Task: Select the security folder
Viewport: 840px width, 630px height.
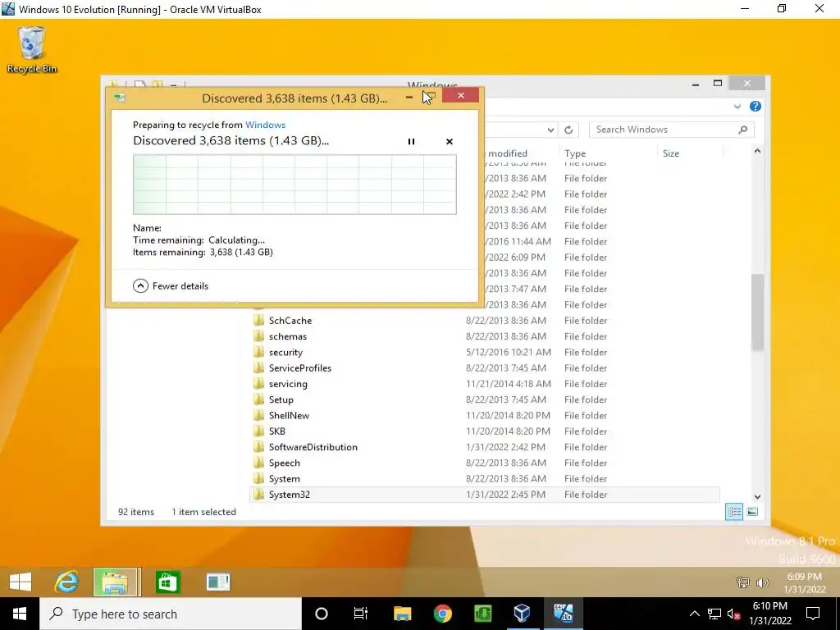Action: pyautogui.click(x=285, y=352)
